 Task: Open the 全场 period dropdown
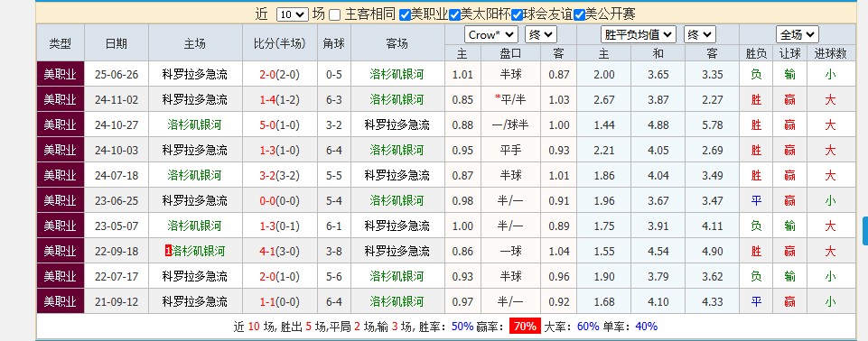pos(798,35)
